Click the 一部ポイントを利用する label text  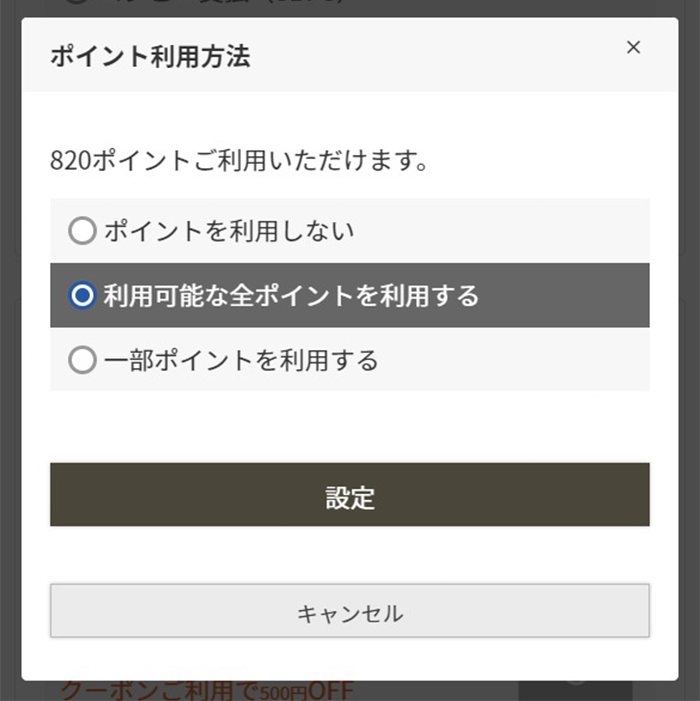click(240, 360)
